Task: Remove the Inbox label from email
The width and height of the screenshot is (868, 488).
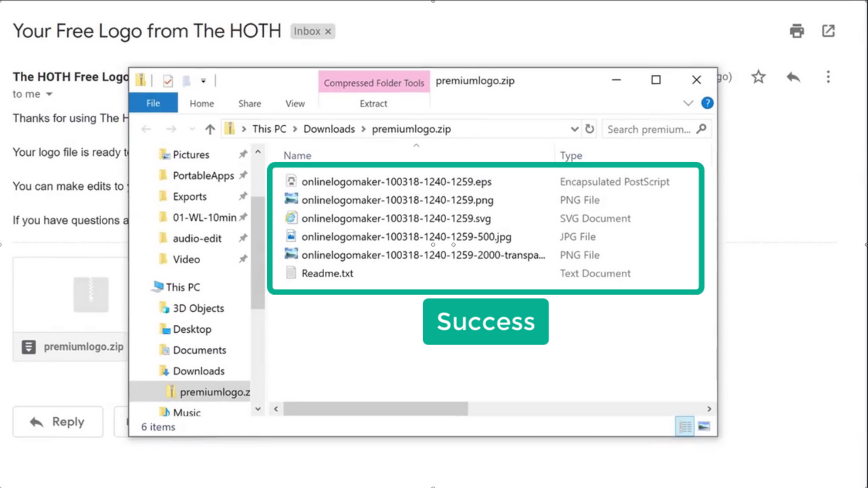Action: point(328,31)
